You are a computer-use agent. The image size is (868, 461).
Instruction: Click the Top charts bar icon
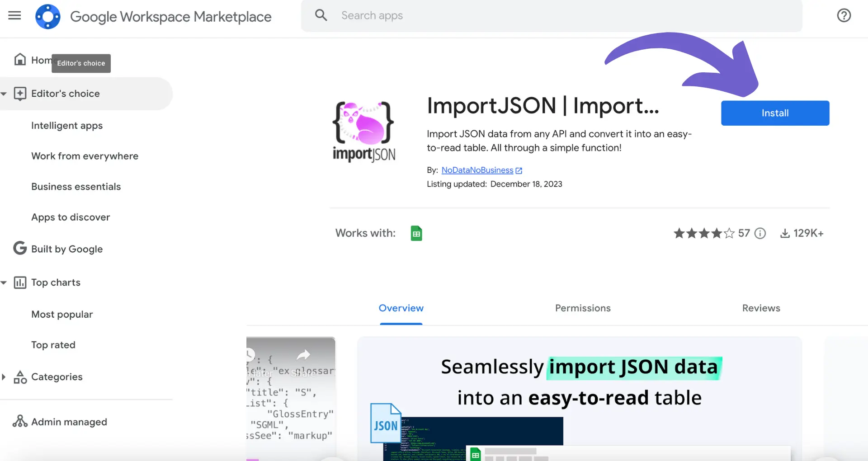coord(20,282)
